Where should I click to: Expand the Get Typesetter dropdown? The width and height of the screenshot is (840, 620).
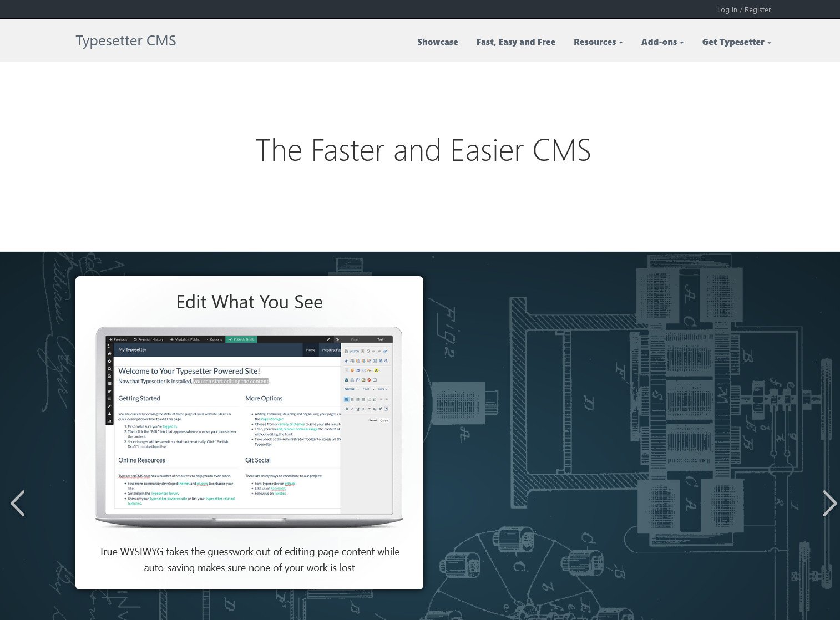point(736,42)
